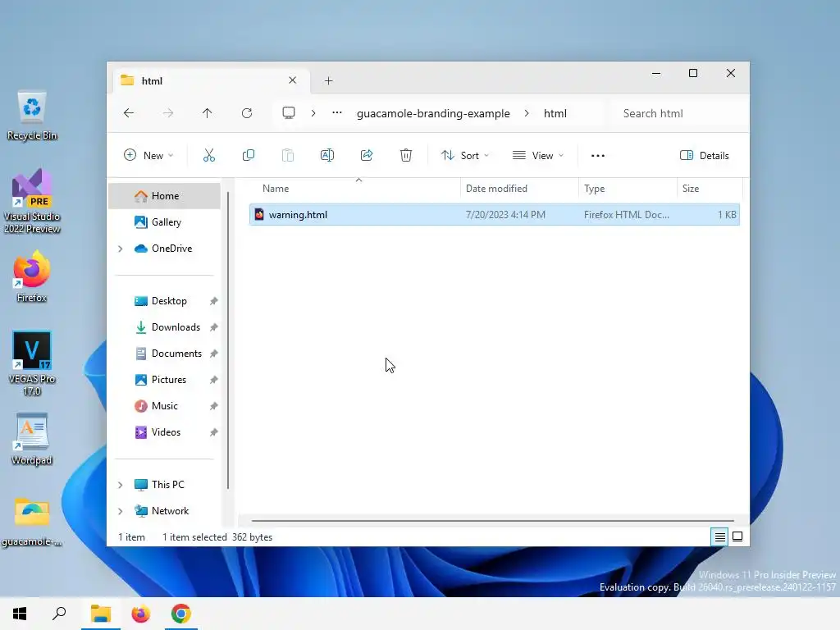
Task: Go back with the left arrow
Action: (129, 113)
